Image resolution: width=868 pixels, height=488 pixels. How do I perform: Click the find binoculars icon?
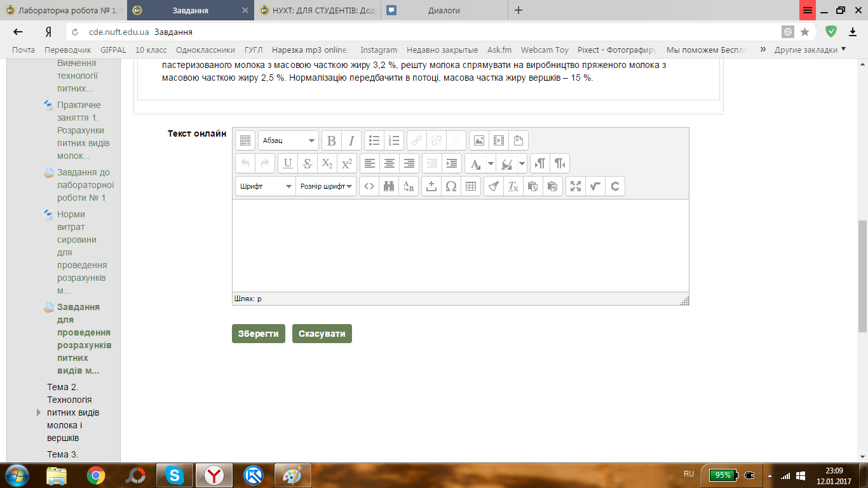pyautogui.click(x=389, y=186)
